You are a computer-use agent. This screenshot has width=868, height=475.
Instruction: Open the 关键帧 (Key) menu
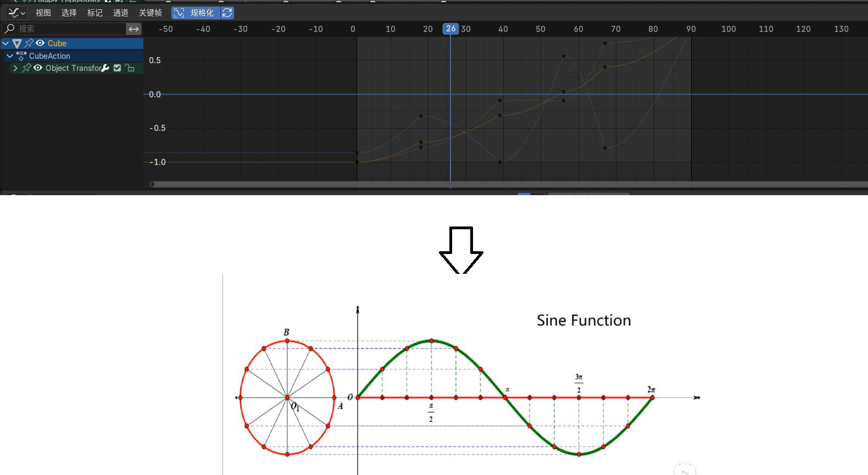151,13
